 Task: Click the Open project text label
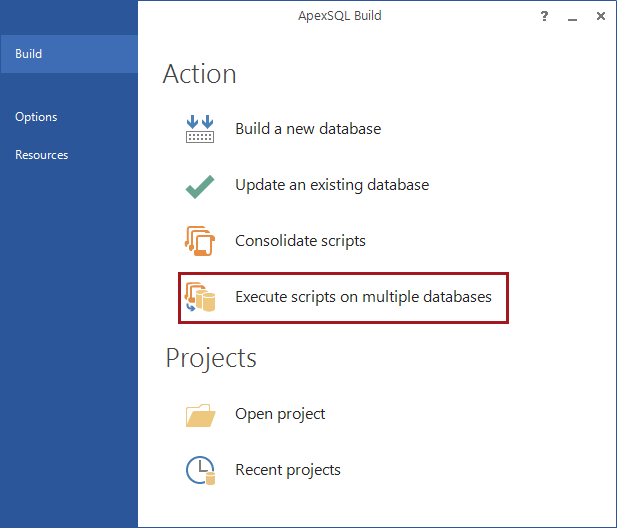[x=280, y=414]
